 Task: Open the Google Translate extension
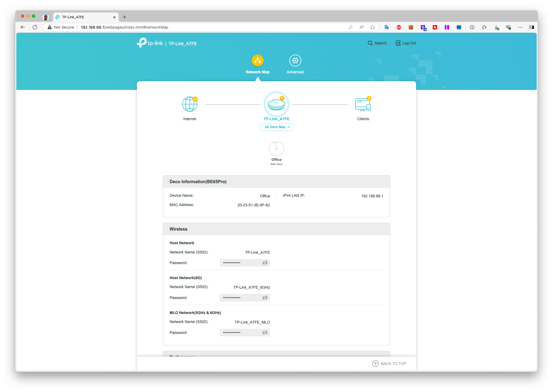pyautogui.click(x=387, y=27)
